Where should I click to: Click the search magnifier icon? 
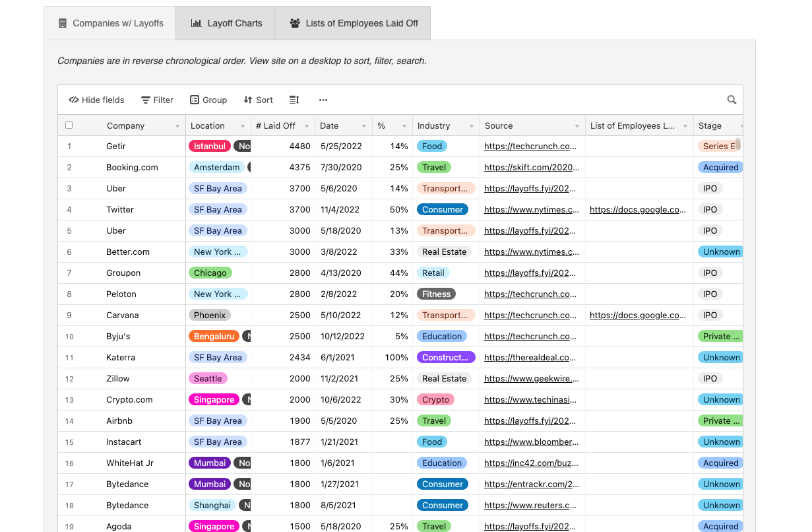click(x=732, y=100)
